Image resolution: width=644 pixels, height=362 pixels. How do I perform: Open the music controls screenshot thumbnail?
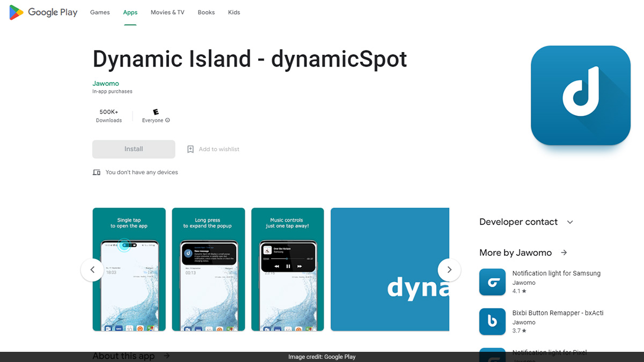click(287, 269)
